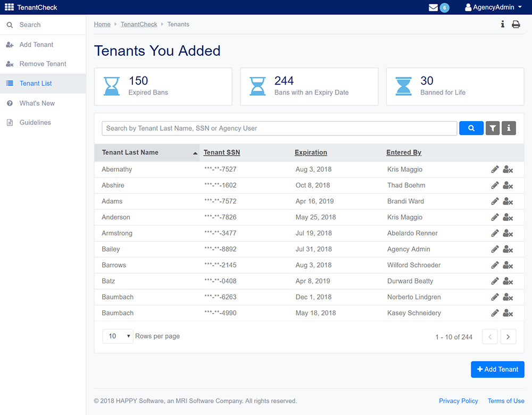Go to What's New in sidebar
Screen dimensions: 532x415
[37, 103]
